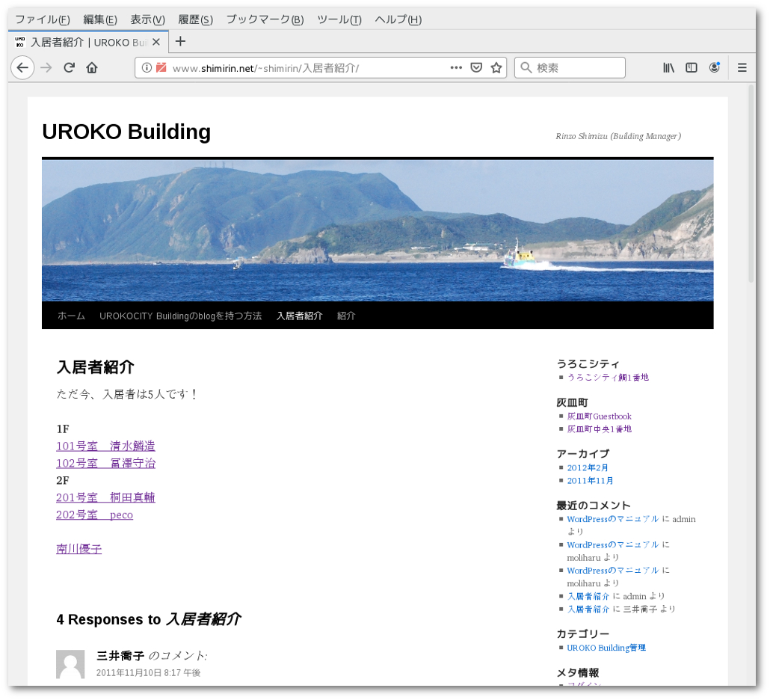Open the ブックマーク(B) menu
Viewport: 770px width, 700px height.
265,19
